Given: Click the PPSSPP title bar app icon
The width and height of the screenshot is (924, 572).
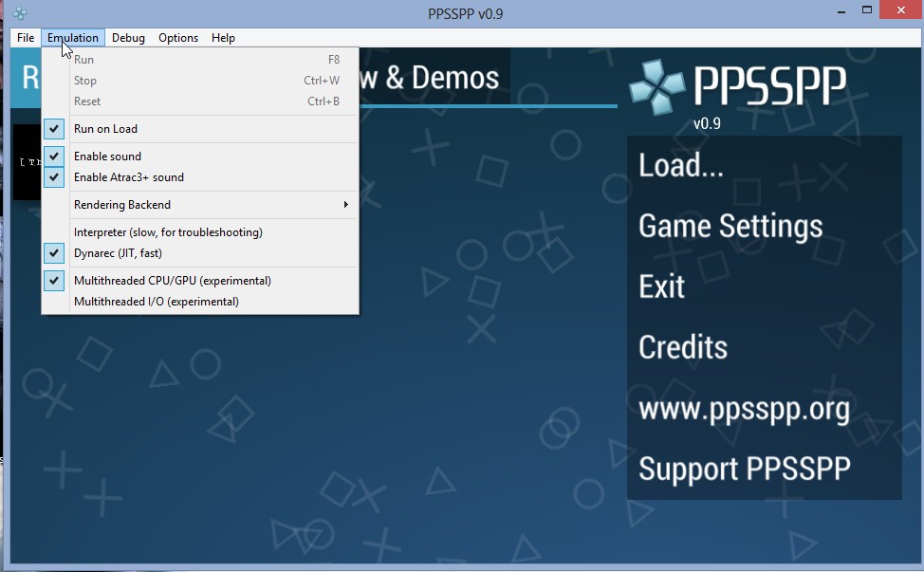Looking at the screenshot, I should [19, 12].
